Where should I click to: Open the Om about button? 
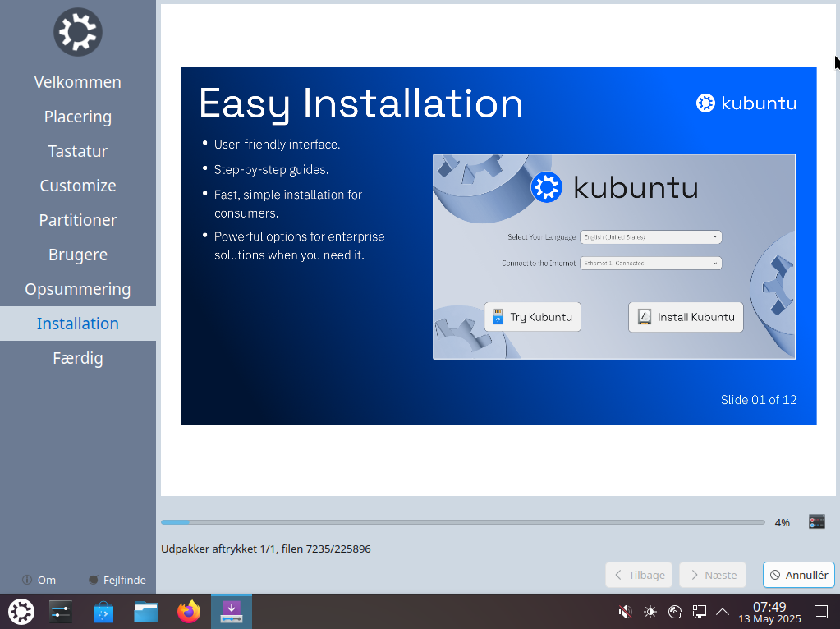pos(39,580)
